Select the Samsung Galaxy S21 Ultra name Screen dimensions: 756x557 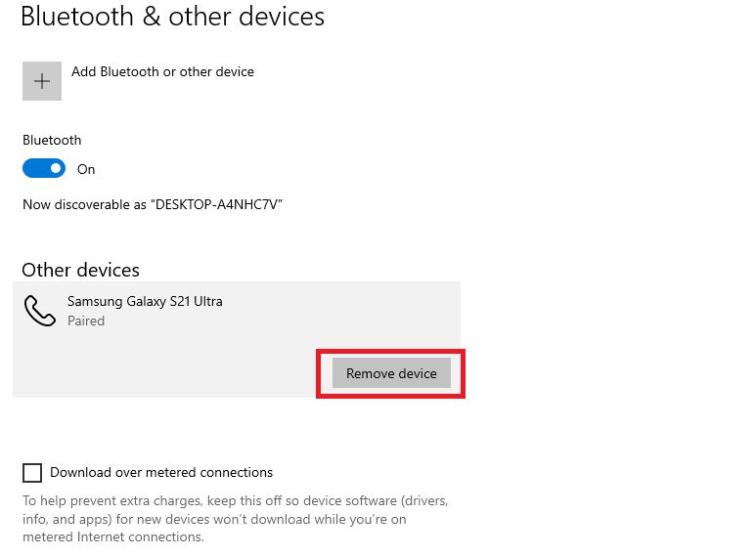[145, 301]
